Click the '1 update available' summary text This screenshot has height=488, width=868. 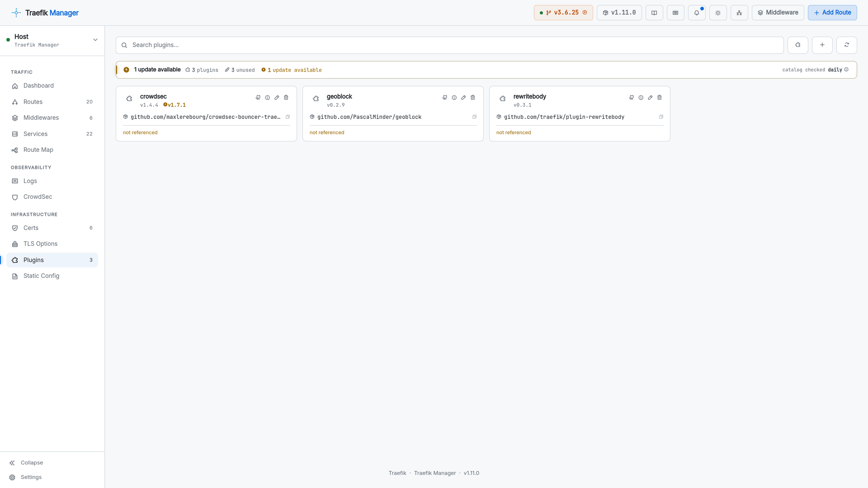coord(157,70)
